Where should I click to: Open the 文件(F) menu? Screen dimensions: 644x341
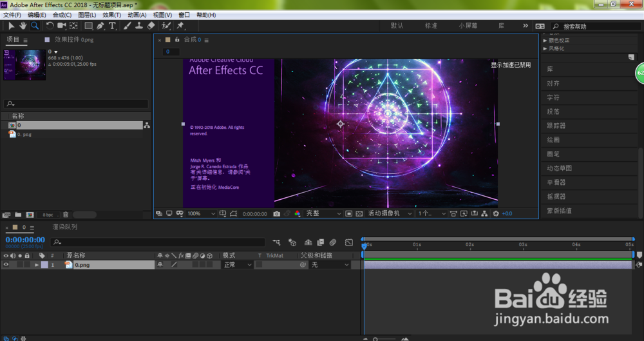point(12,15)
